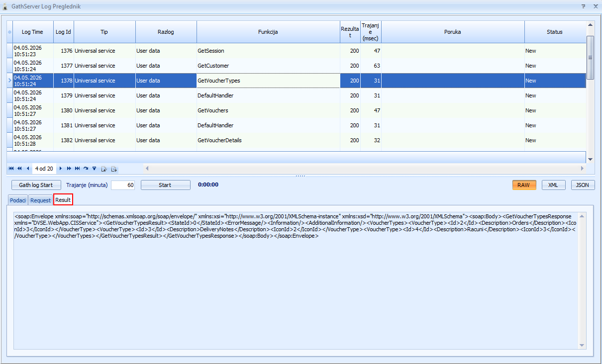Image resolution: width=602 pixels, height=364 pixels.
Task: Go to next page of records
Action: [x=69, y=169]
